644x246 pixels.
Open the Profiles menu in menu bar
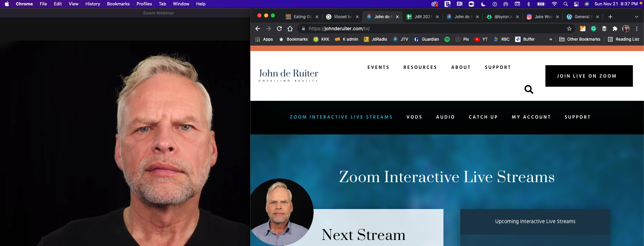[144, 4]
